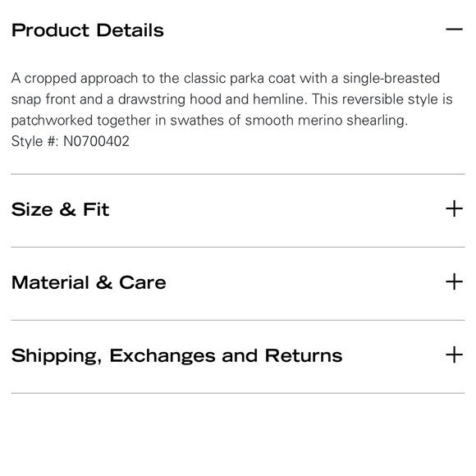This screenshot has width=476, height=476.
Task: Click the plus icon beside Material & Care
Action: (454, 281)
